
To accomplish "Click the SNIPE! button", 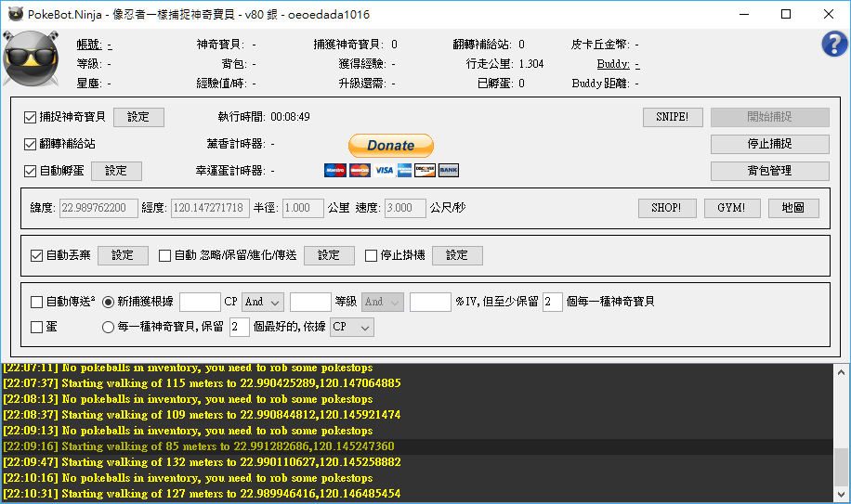I will [673, 117].
